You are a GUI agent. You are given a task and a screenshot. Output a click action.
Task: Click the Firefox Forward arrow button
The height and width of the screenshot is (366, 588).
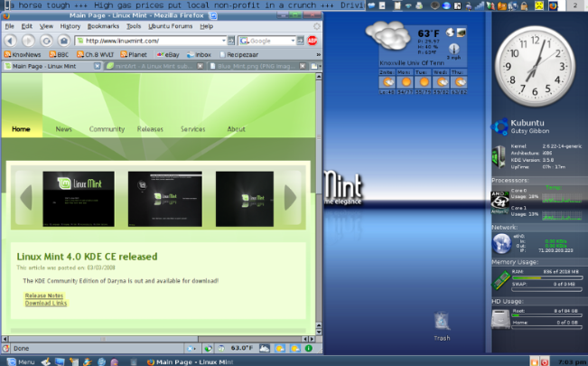point(28,41)
